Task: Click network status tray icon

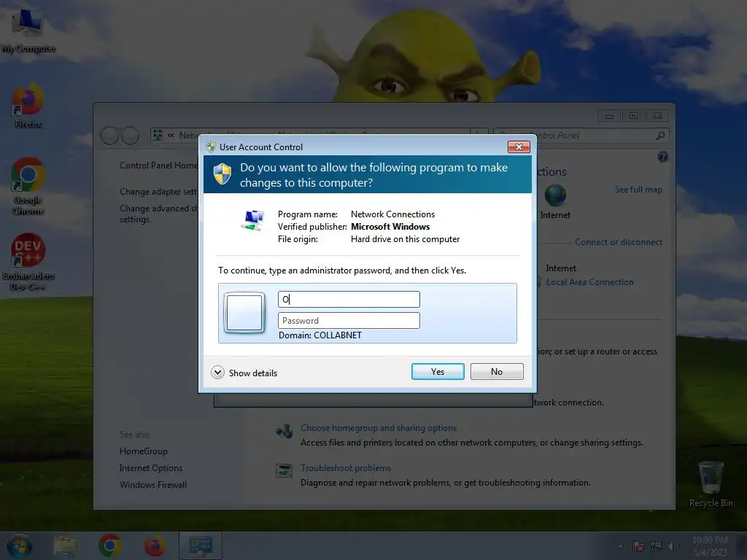Action: coord(656,546)
